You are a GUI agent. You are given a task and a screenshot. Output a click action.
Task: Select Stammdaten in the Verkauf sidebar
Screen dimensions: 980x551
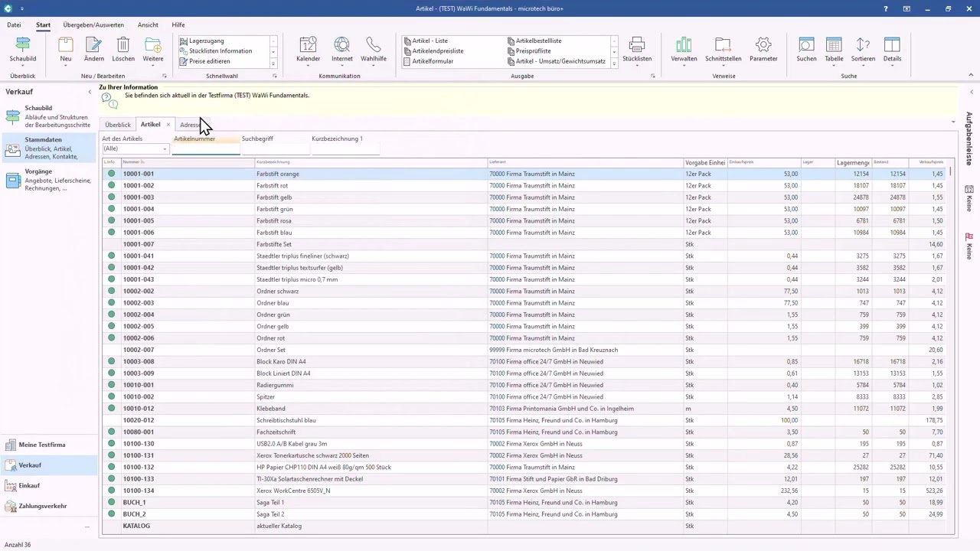pyautogui.click(x=50, y=148)
